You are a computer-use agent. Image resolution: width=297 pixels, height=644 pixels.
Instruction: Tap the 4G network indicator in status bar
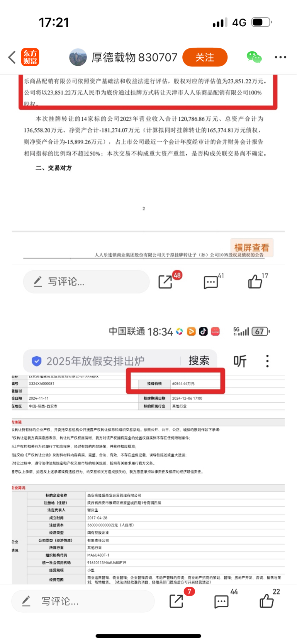click(239, 22)
